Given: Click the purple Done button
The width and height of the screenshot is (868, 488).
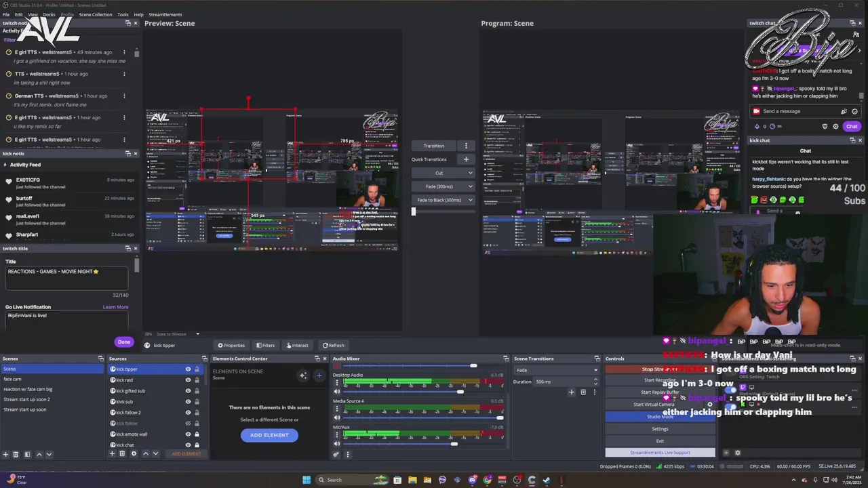Looking at the screenshot, I should [123, 342].
